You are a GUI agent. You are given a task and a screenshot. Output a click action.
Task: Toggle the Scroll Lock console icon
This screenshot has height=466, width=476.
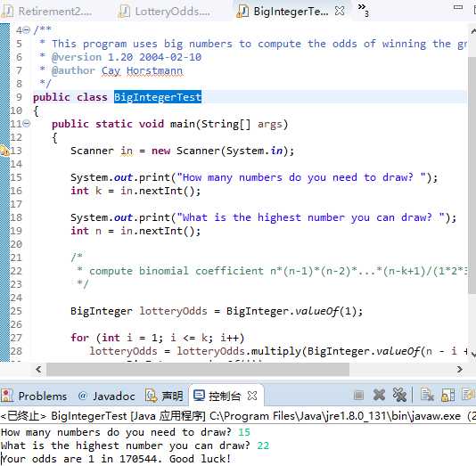pyautogui.click(x=447, y=395)
